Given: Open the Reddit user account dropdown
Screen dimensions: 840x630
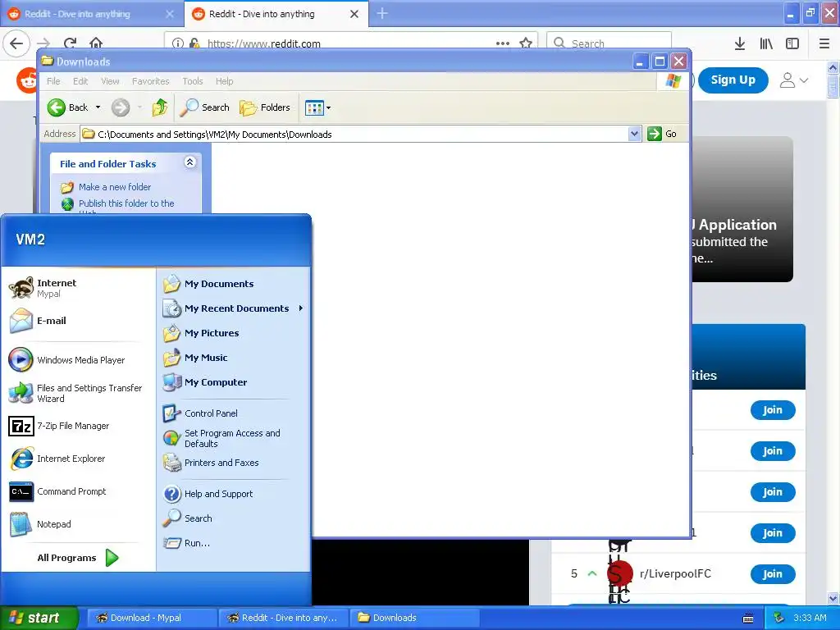Looking at the screenshot, I should 793,80.
